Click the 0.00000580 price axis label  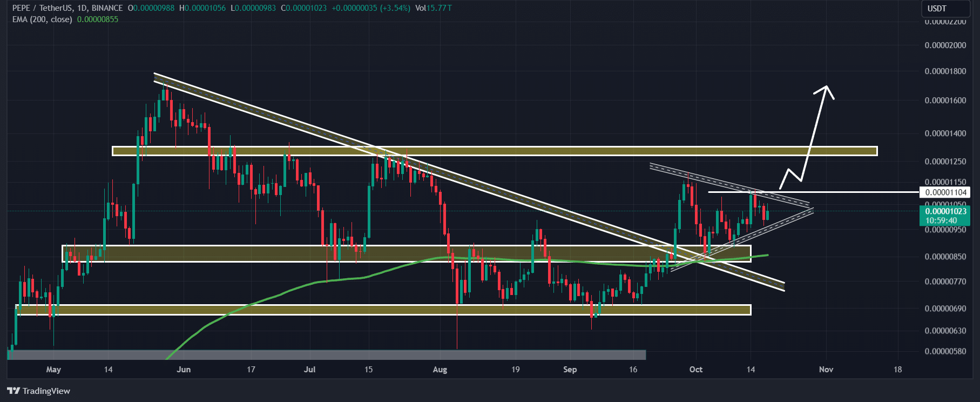coord(945,351)
